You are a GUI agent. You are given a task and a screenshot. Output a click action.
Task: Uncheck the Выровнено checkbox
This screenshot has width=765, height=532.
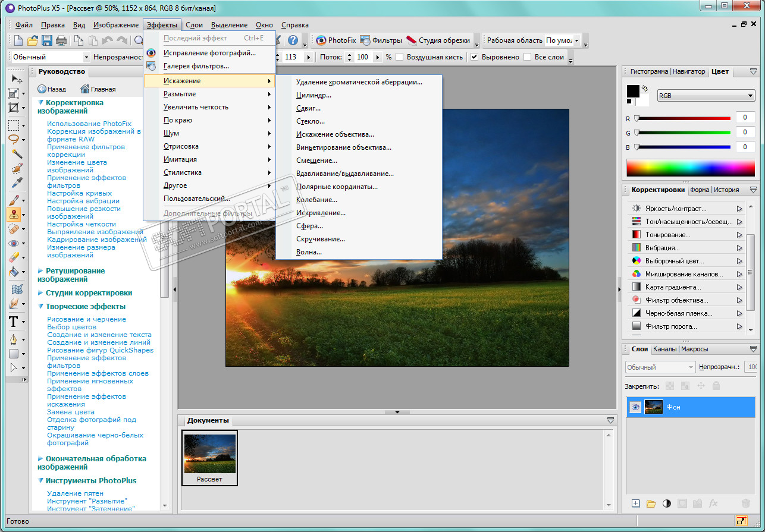click(x=475, y=57)
